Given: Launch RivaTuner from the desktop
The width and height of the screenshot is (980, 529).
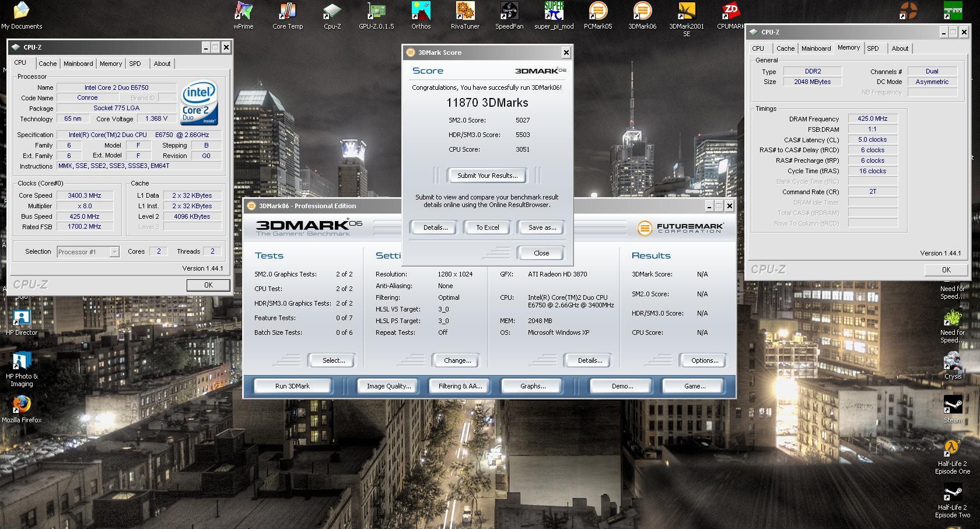Looking at the screenshot, I should coord(465,16).
